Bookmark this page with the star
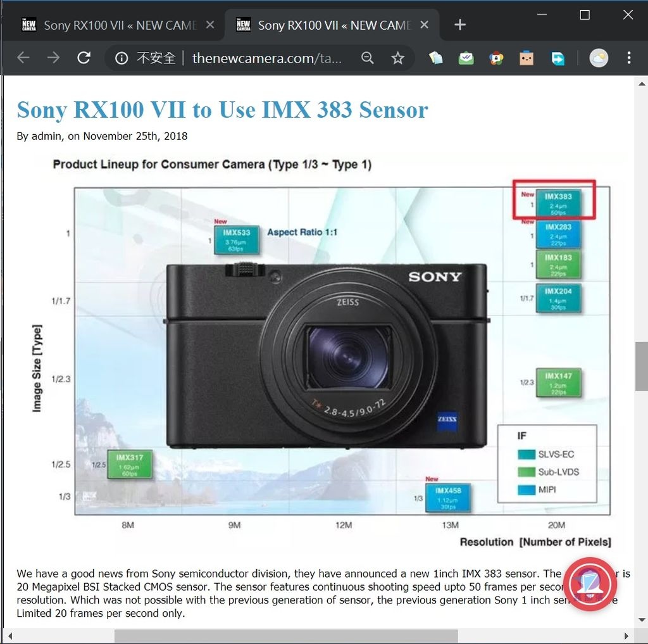The height and width of the screenshot is (644, 648). pyautogui.click(x=397, y=58)
